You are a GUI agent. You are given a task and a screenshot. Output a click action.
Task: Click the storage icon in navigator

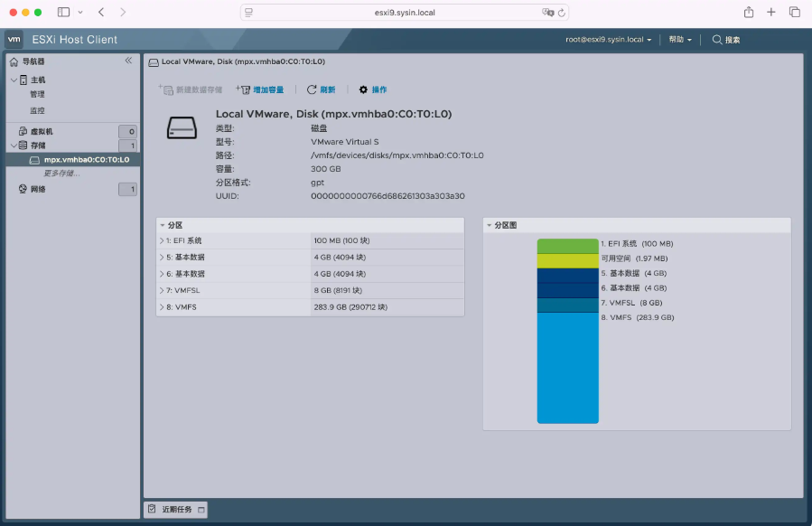pos(23,146)
